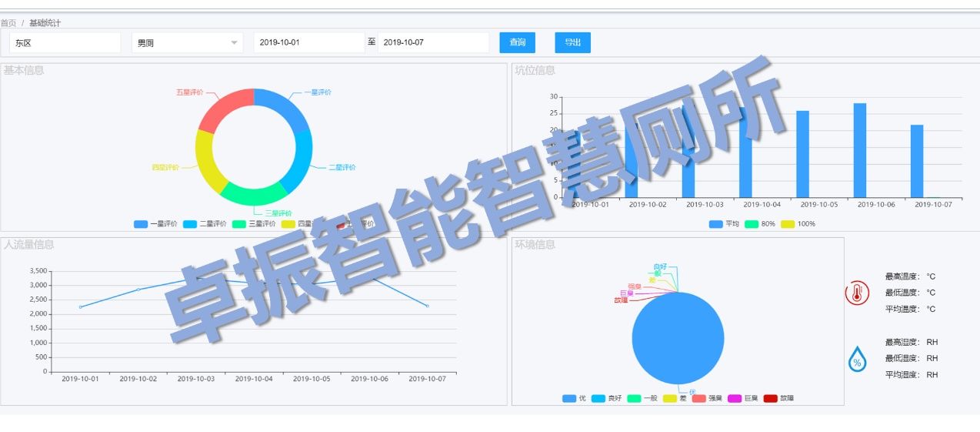This screenshot has width=980, height=432.
Task: Click the 导出 export button
Action: pos(572,42)
